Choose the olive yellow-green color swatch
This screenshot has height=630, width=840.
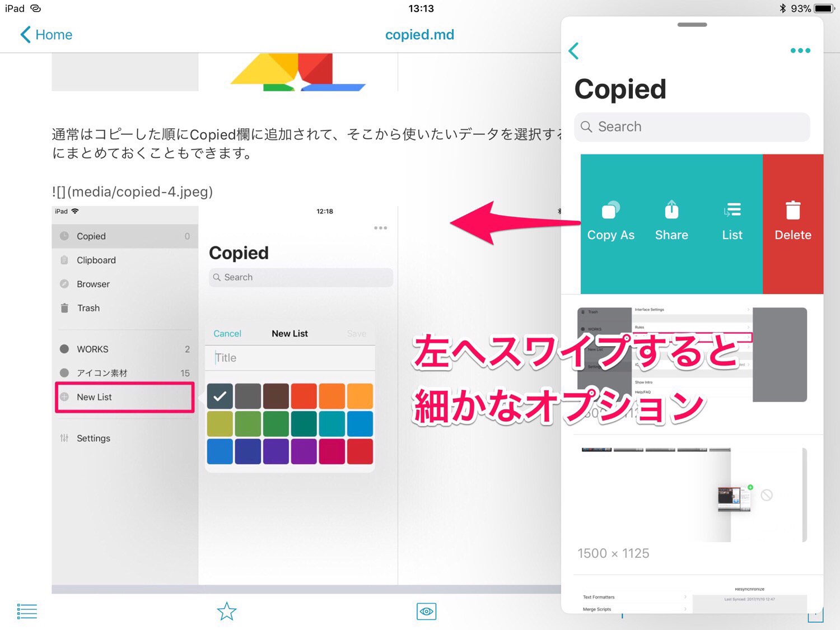point(220,424)
